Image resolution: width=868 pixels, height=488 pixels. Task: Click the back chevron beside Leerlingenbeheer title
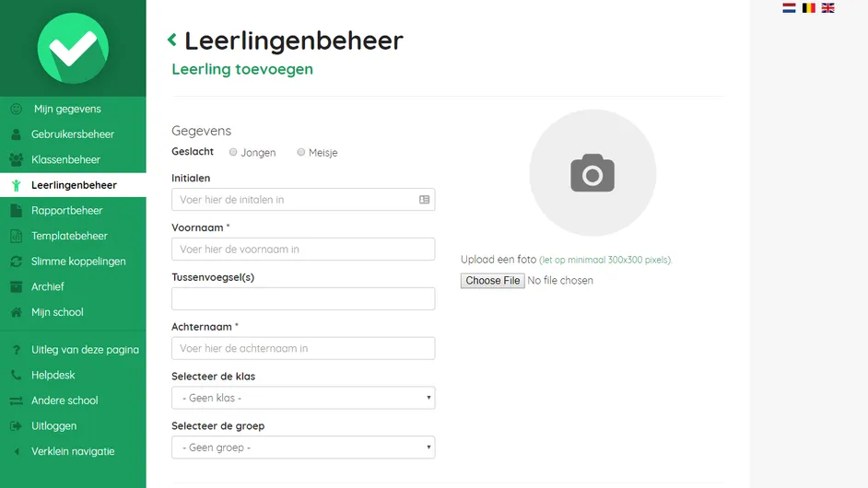pyautogui.click(x=172, y=40)
